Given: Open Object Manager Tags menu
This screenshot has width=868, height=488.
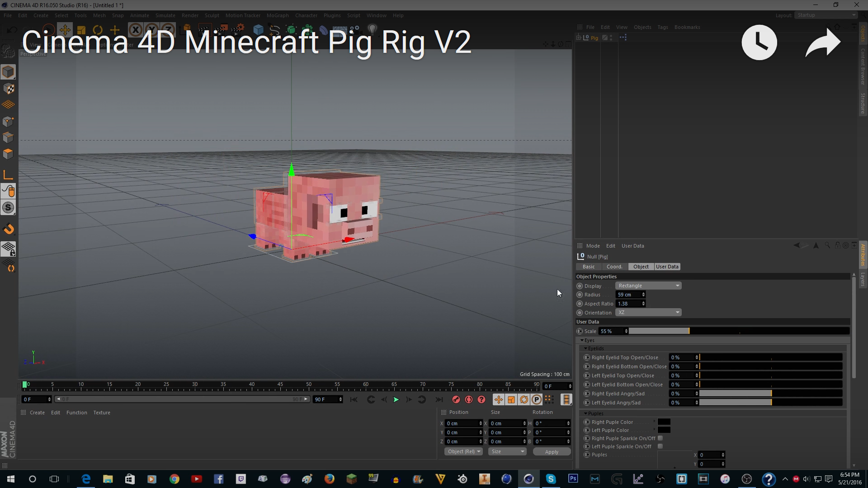Looking at the screenshot, I should pos(662,27).
